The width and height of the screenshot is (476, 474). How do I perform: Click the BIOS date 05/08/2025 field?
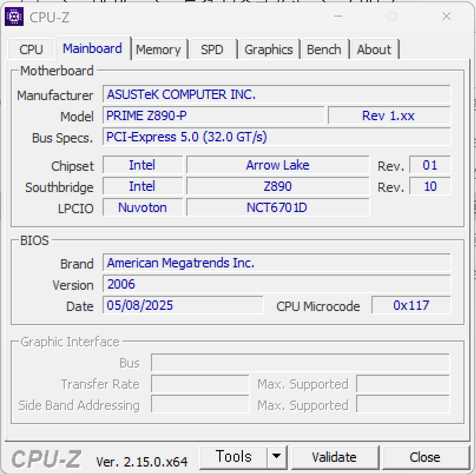(x=183, y=305)
